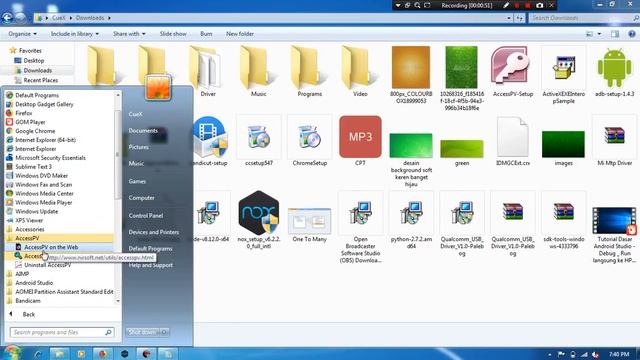The width and height of the screenshot is (640, 360).
Task: Click the Windows Start orb
Action: [11, 353]
